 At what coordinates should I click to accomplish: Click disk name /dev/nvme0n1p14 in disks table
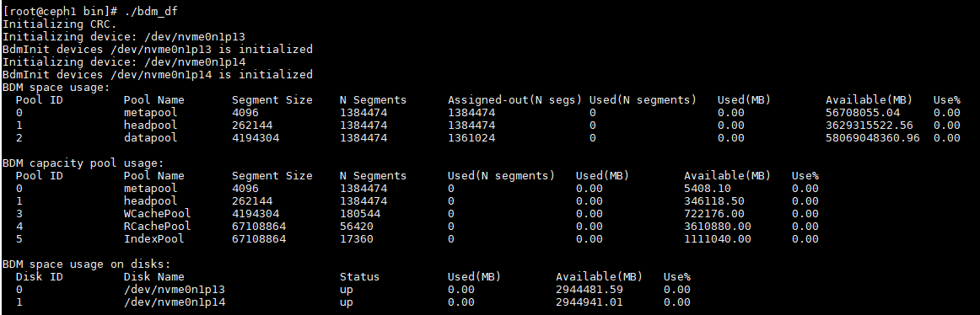[x=175, y=302]
